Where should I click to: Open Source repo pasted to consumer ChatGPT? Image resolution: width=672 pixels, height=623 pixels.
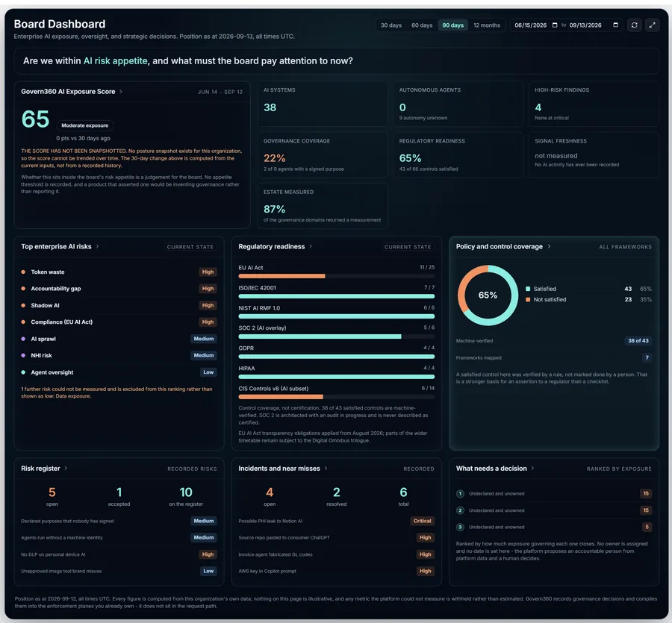337,538
